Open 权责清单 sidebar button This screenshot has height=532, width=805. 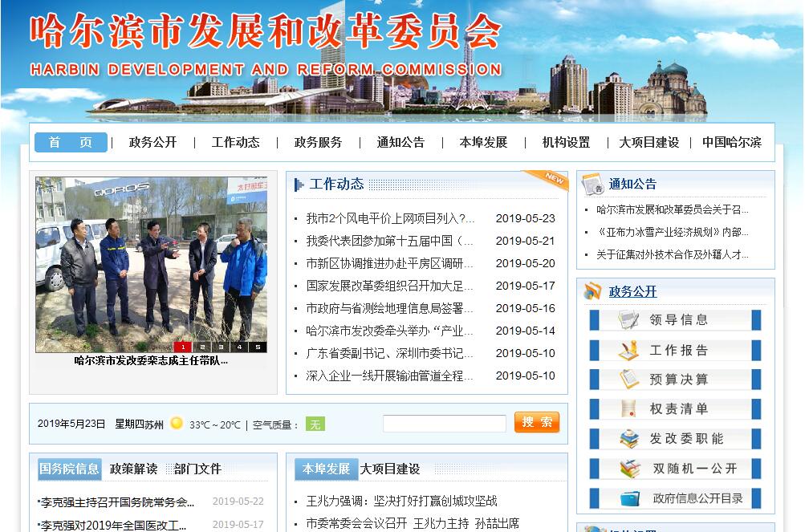tap(675, 408)
